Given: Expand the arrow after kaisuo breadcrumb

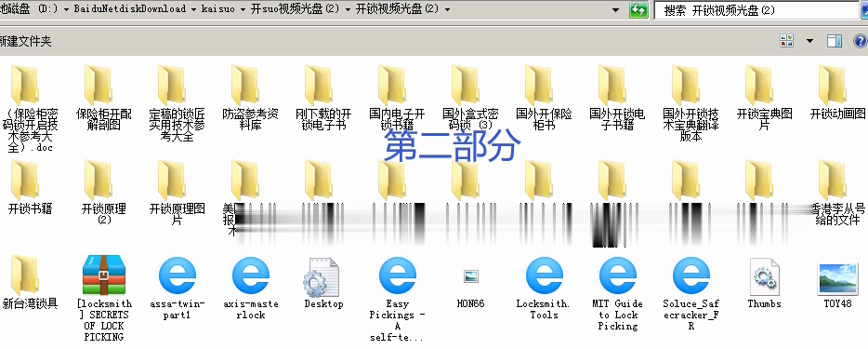Looking at the screenshot, I should [242, 10].
